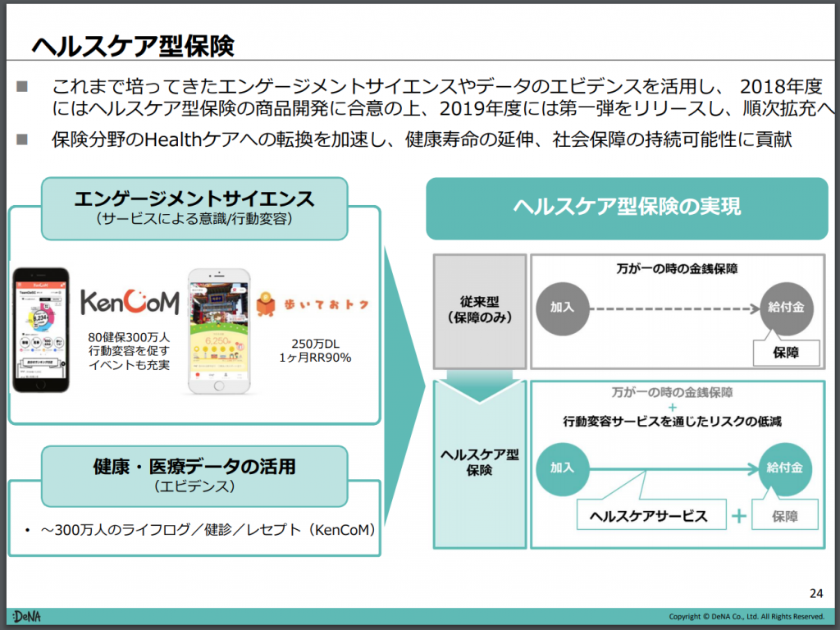Click the gray 加入 circle
Screen dimensions: 840x630
563,308
